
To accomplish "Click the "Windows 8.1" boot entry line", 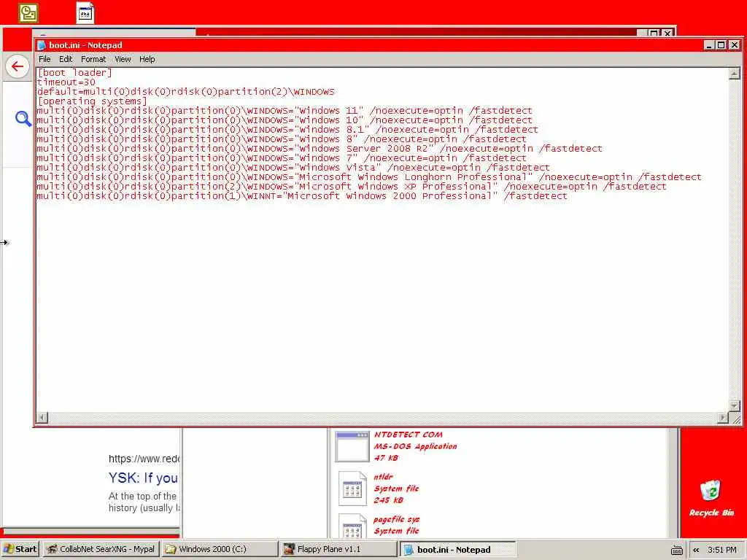I will 287,130.
